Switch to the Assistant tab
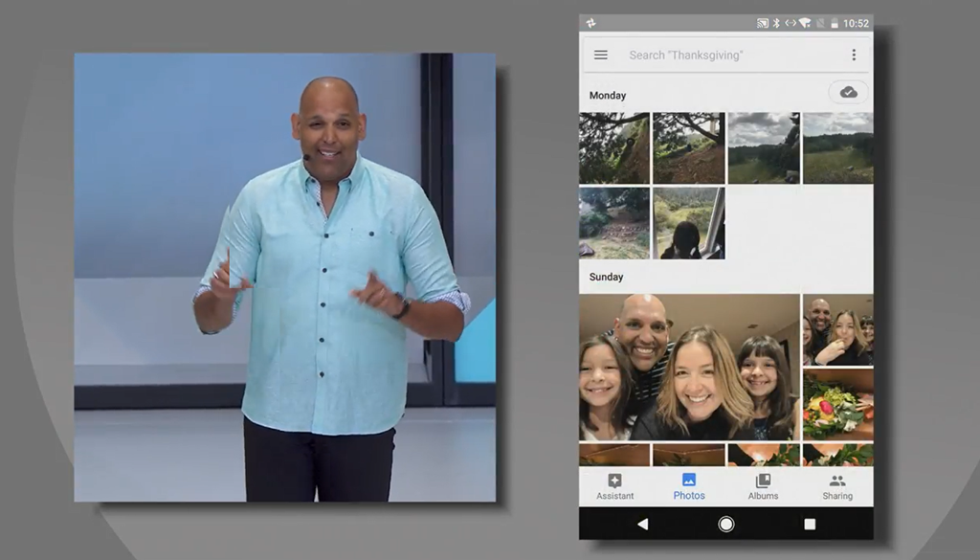The width and height of the screenshot is (980, 560). (x=615, y=487)
